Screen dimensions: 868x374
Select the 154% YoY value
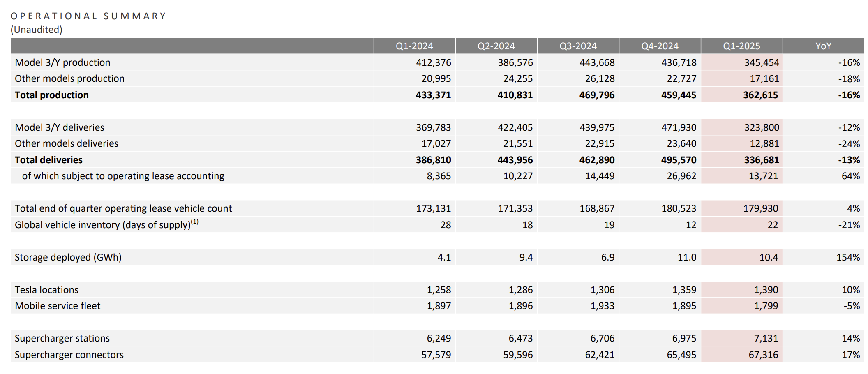[848, 257]
